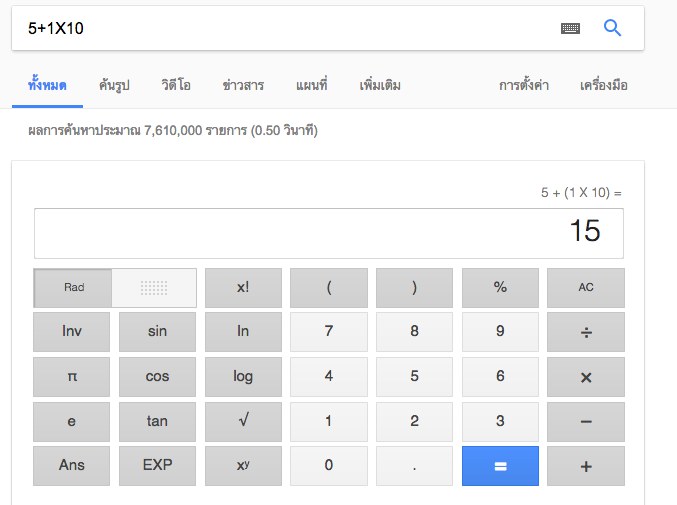Switch to the ค้นรูป (Images) tab
Screen dimensions: 677x505
tap(114, 85)
